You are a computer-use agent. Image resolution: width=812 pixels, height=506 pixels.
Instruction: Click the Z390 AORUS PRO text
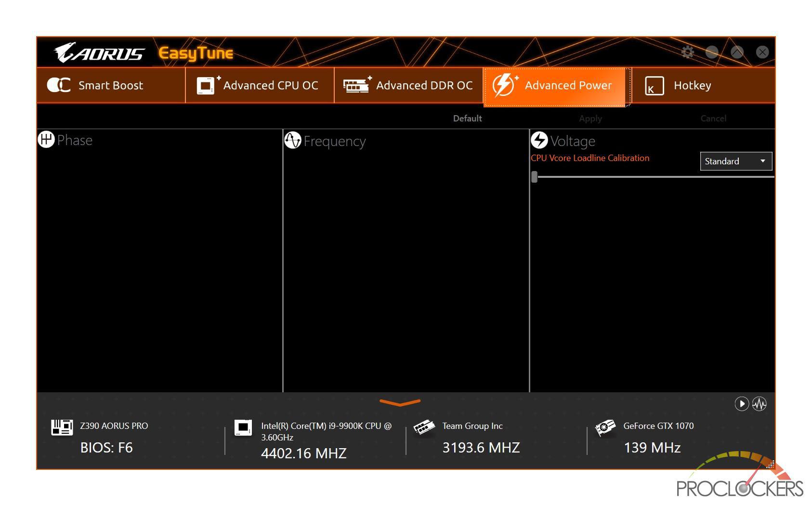click(x=114, y=426)
